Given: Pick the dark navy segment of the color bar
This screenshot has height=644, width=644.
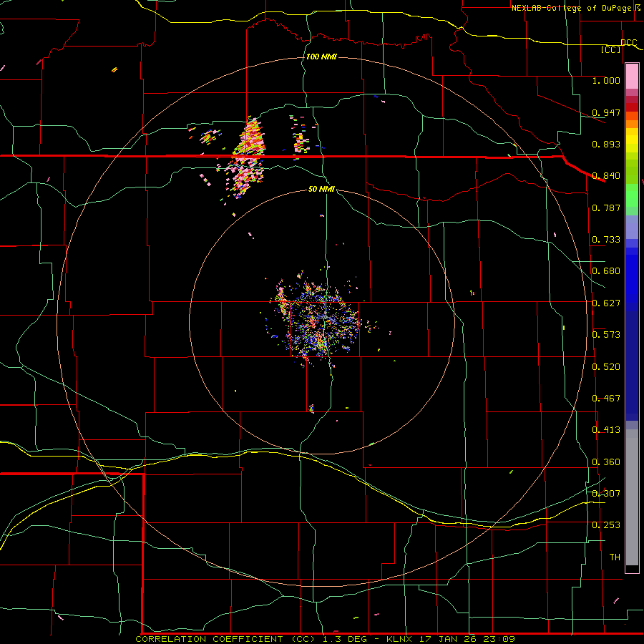Looking at the screenshot, I should click(x=632, y=366).
